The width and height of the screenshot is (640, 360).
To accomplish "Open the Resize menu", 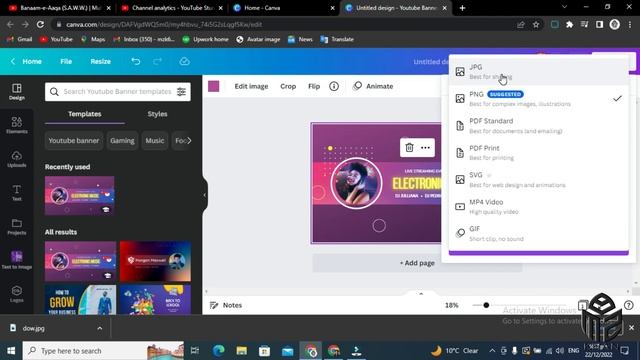I will tap(100, 61).
